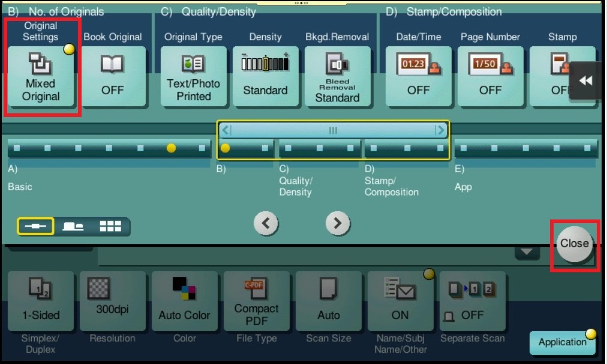The image size is (607, 364).
Task: Change the 1-Sided Simplex/Duplex setting
Action: tap(41, 300)
